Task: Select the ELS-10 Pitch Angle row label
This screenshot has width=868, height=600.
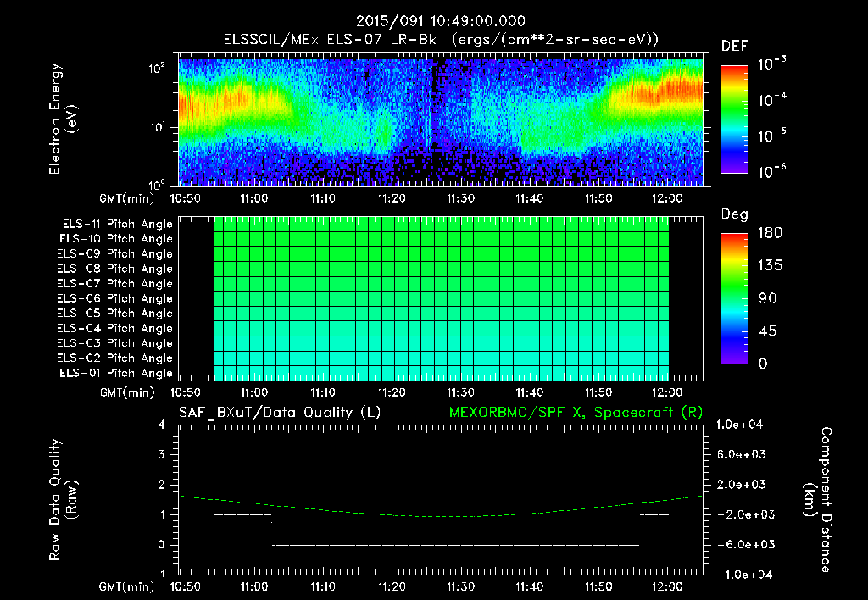Action: pyautogui.click(x=116, y=239)
